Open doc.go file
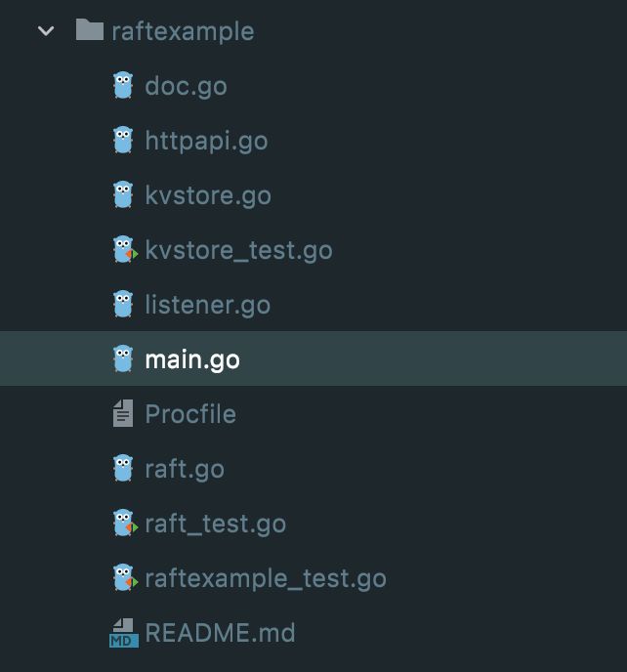Image resolution: width=627 pixels, height=672 pixels. click(x=186, y=86)
